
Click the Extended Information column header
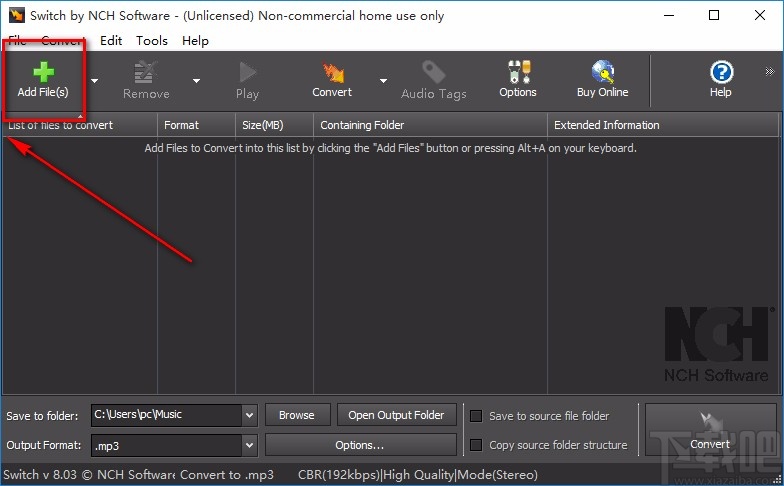click(x=664, y=125)
